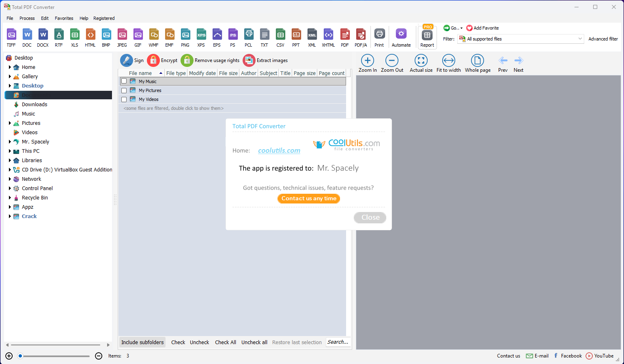Select the JPEG converter icon
This screenshot has width=624, height=364.
(122, 38)
